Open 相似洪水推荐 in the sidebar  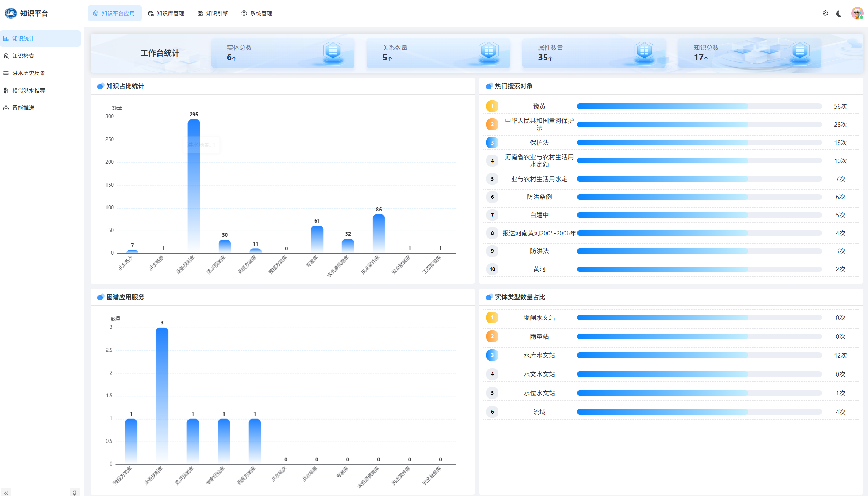click(x=29, y=90)
